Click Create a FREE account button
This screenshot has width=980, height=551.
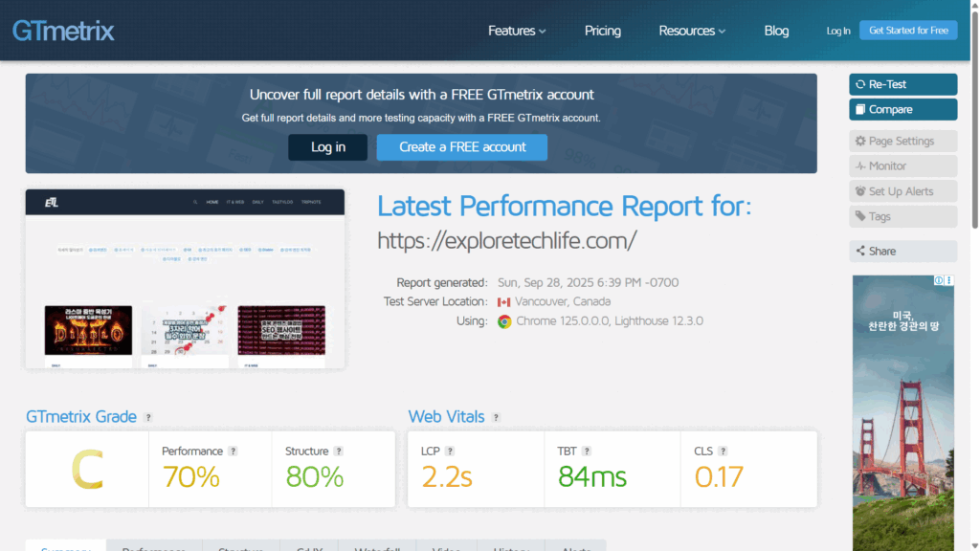pos(462,147)
